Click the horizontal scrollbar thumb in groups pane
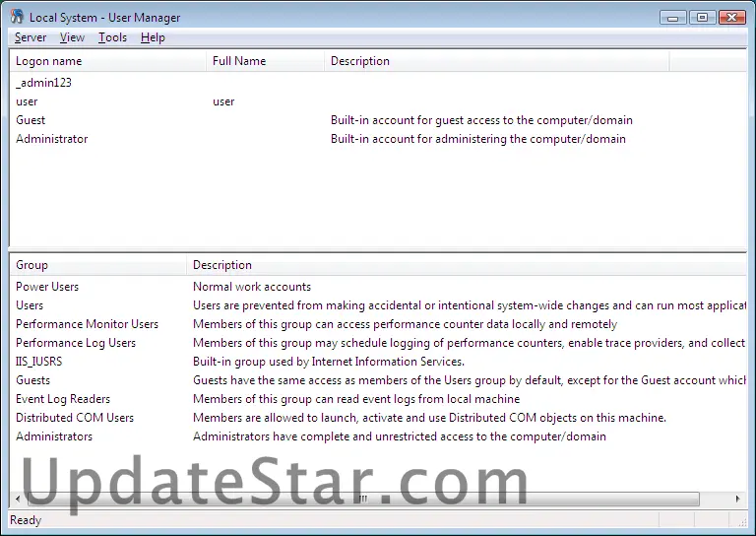 point(363,499)
